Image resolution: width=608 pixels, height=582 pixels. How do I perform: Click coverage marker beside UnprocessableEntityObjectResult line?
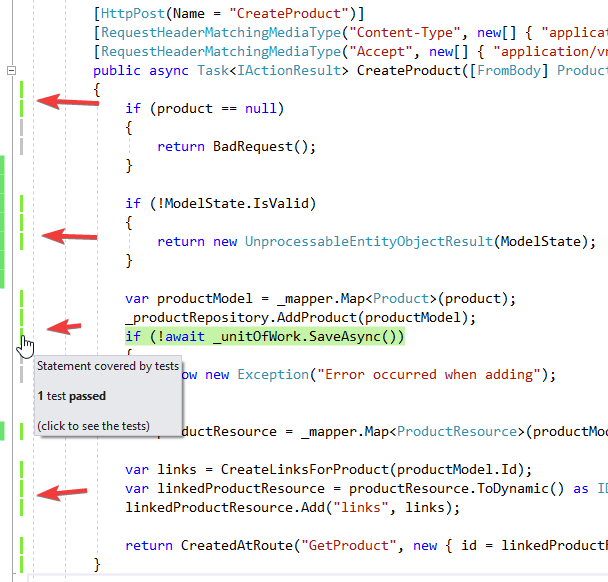click(22, 242)
